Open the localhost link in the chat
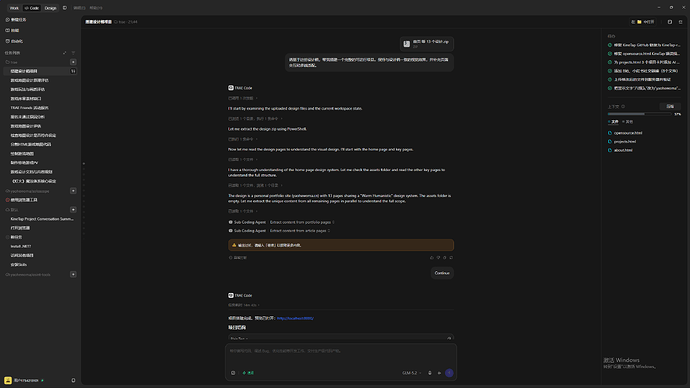The height and width of the screenshot is (388, 690). click(295, 318)
